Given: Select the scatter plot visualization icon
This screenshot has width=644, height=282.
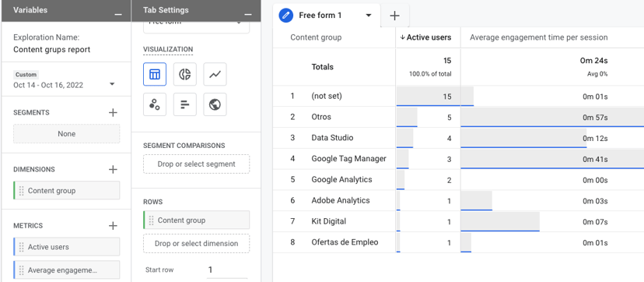Looking at the screenshot, I should coord(155,104).
